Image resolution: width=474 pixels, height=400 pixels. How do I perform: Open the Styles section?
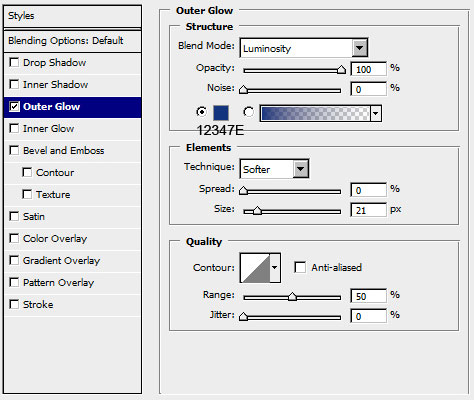(x=72, y=16)
